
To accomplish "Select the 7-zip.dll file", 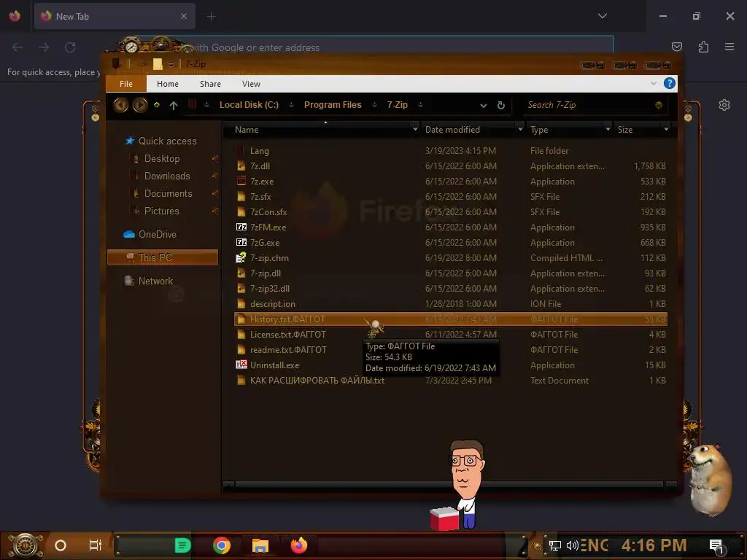I will pyautogui.click(x=266, y=273).
